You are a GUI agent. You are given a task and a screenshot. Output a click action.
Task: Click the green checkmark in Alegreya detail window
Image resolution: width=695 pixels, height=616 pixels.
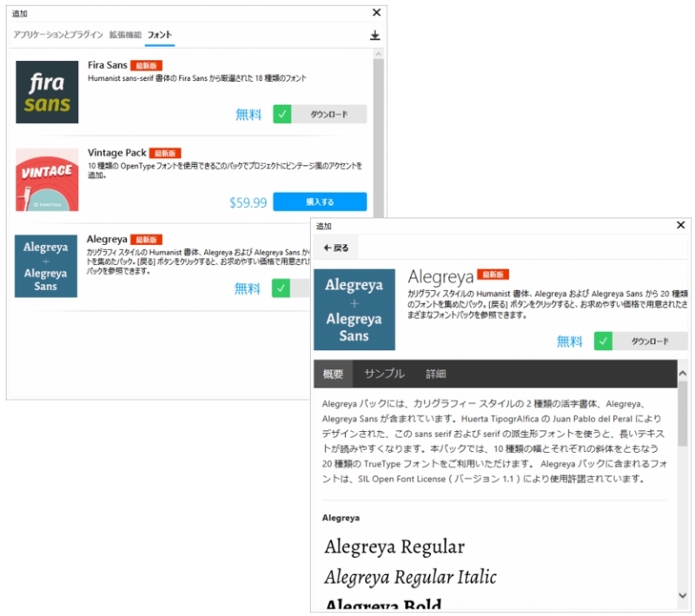click(x=603, y=341)
